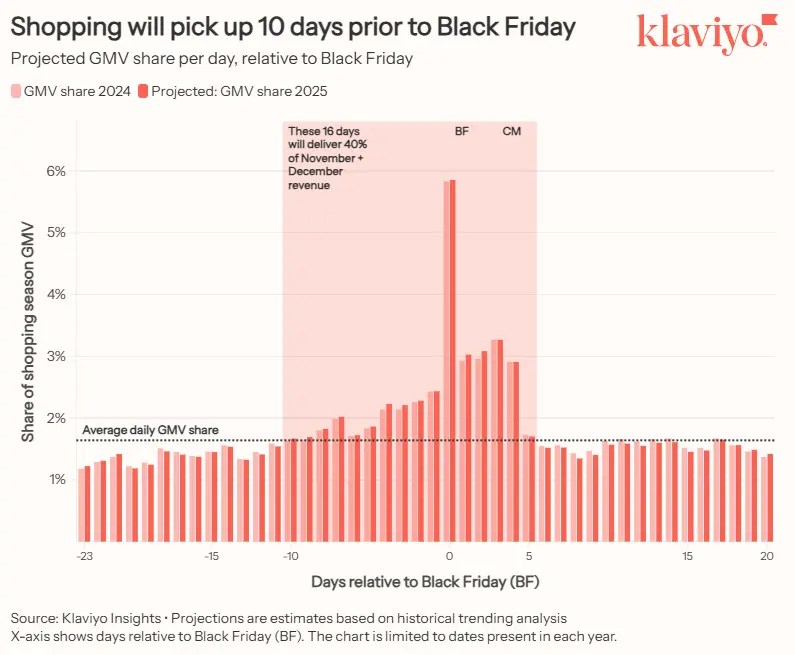Click the CM label in highlighted region
795x655 pixels.
coord(511,131)
